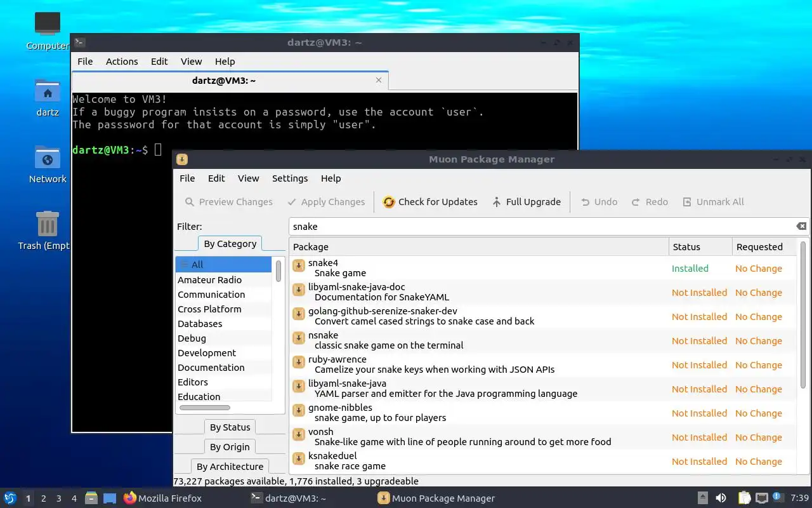The width and height of the screenshot is (812, 508).
Task: Open the application menu on the taskbar
Action: (10, 498)
